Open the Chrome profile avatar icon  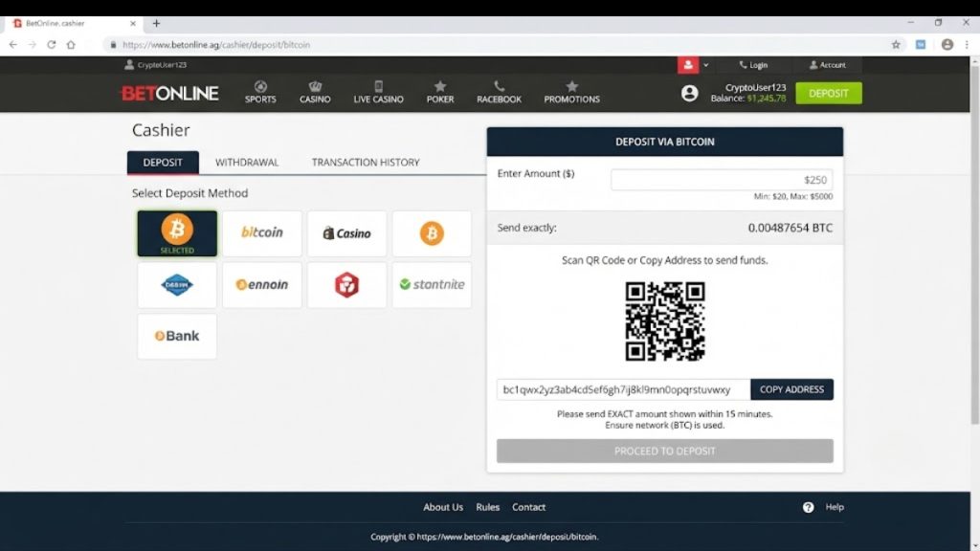(947, 44)
